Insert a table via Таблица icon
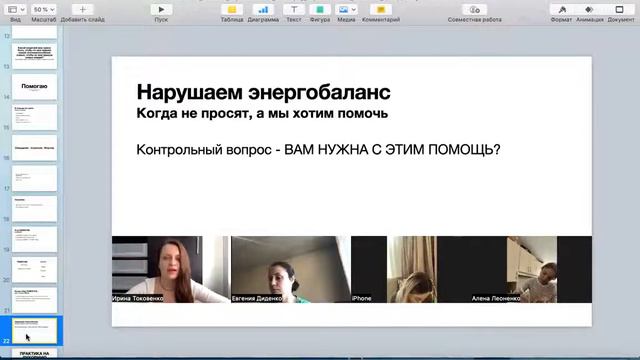640x360 pixels. tap(232, 9)
